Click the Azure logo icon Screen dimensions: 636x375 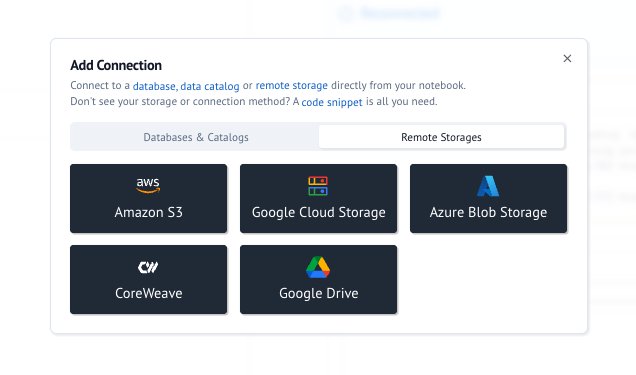488,186
